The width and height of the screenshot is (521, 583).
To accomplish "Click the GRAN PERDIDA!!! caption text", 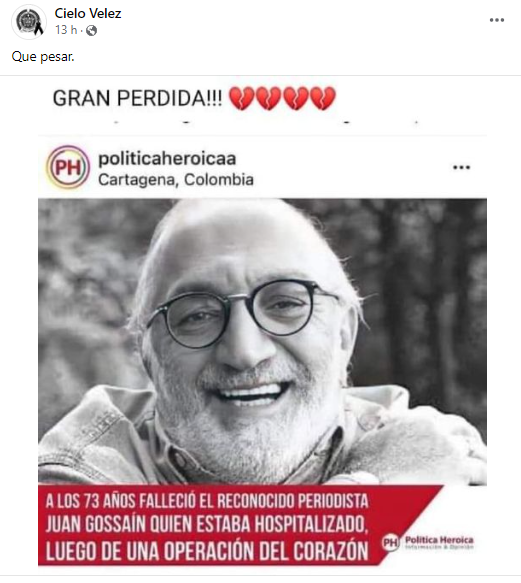I will (x=137, y=99).
